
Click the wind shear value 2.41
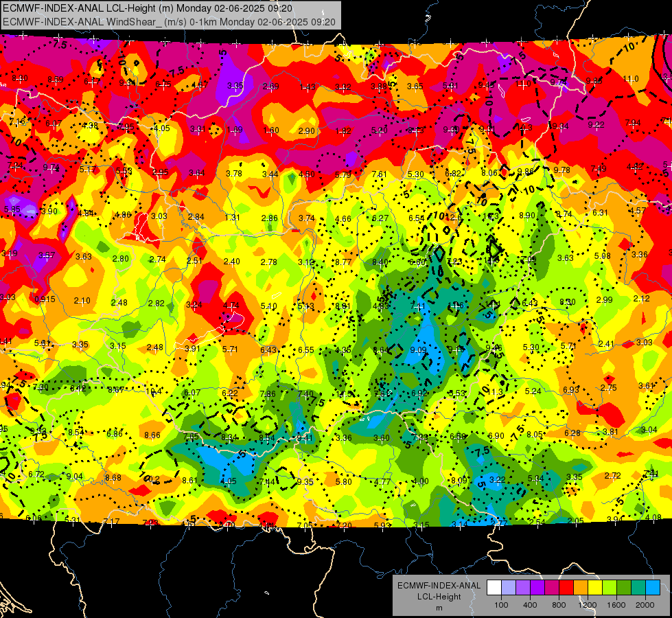(x=606, y=344)
